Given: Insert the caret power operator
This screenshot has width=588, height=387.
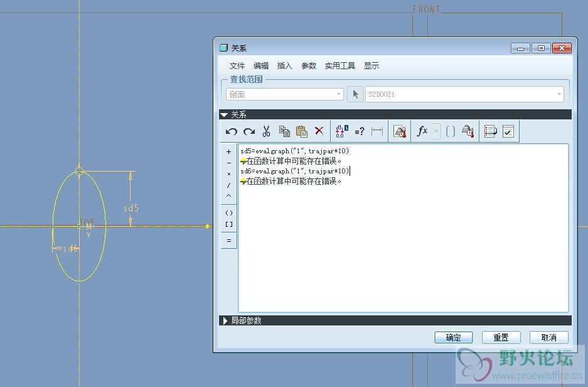Looking at the screenshot, I should tap(229, 196).
